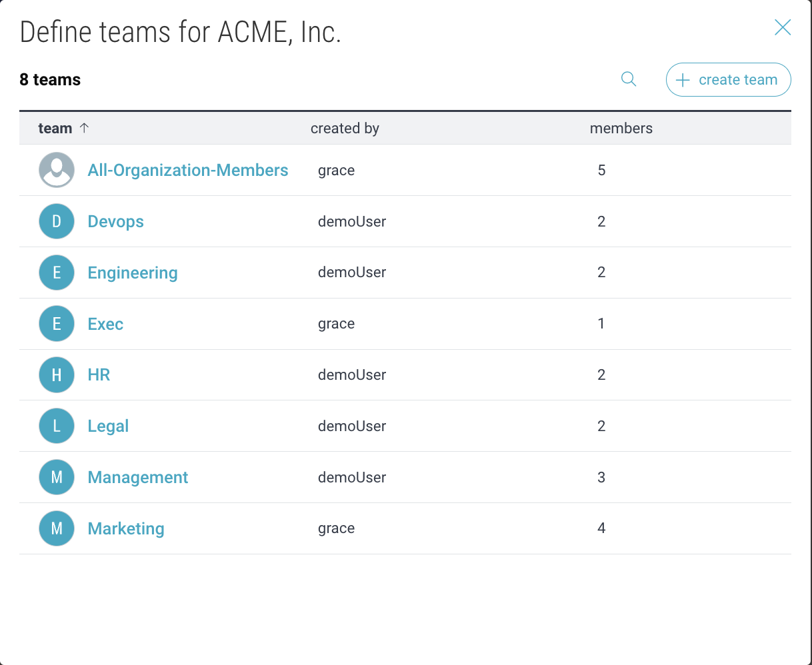Click the sort arrow next to team
This screenshot has height=665, width=812.
coord(84,128)
